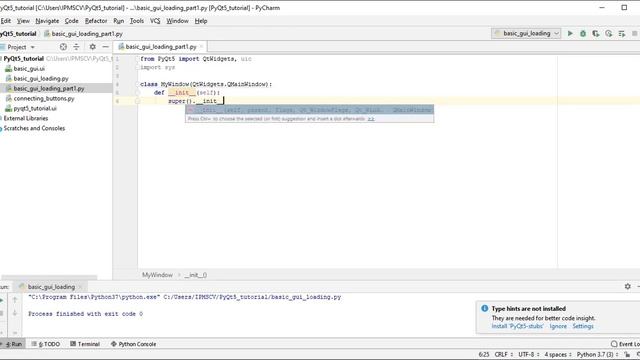Click Install 'PyQt5-stubs' link

[x=518, y=326]
